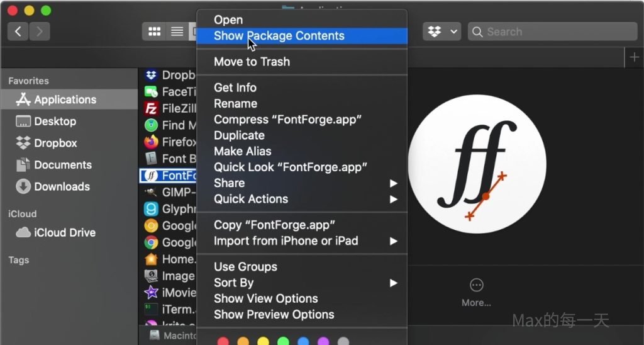Open Applications in the sidebar
644x345 pixels.
[x=65, y=99]
